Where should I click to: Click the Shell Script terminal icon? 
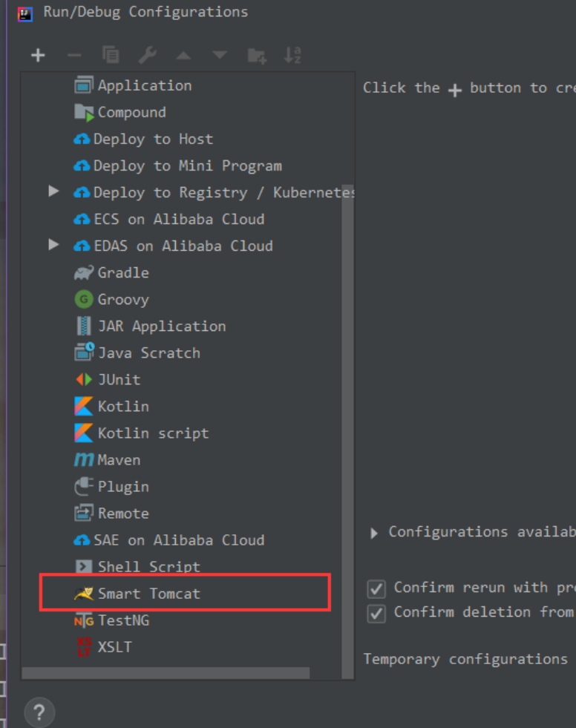click(x=84, y=566)
